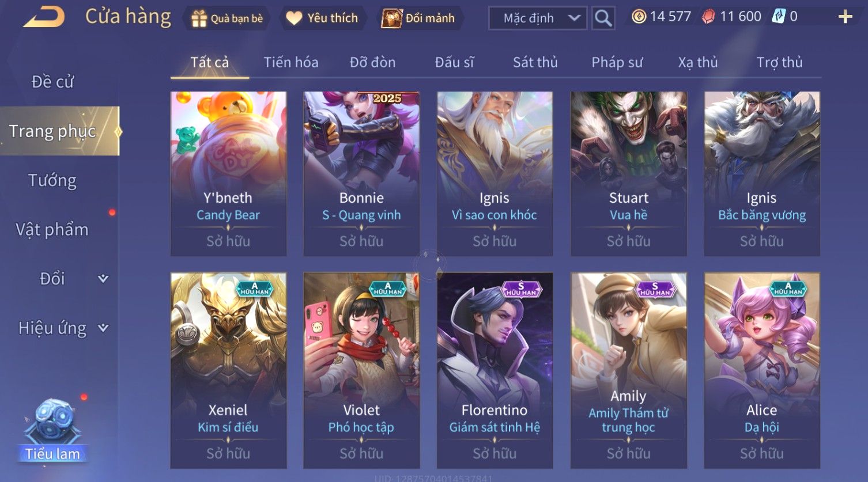Go back using the golden return arrow
This screenshot has height=482, width=868.
(x=44, y=17)
